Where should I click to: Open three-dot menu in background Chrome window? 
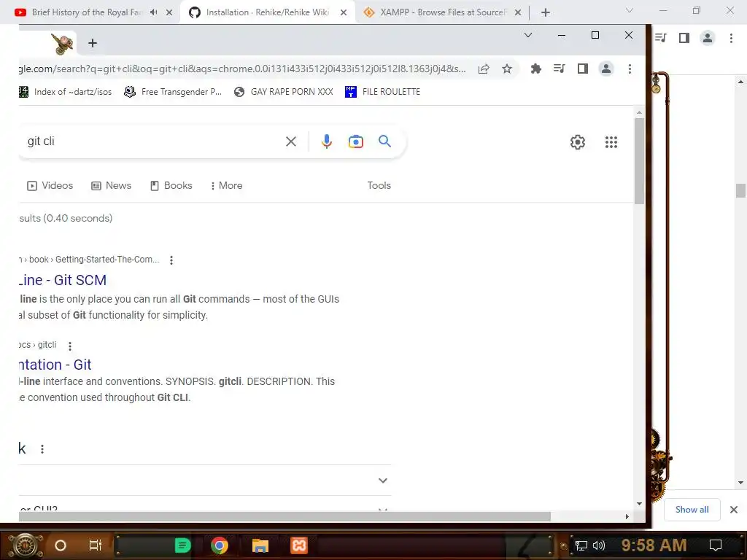point(731,38)
